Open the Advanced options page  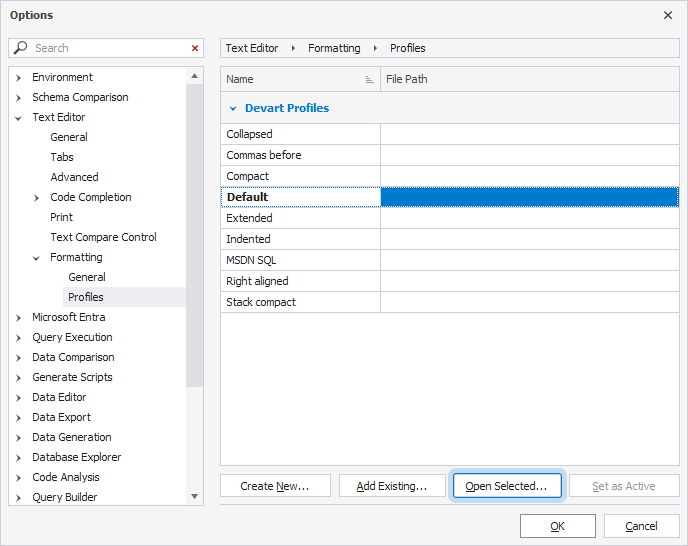coord(74,177)
